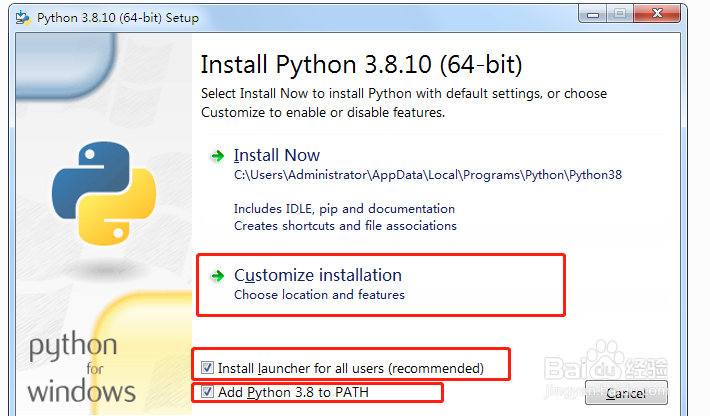Click 'Includes IDLE, pip and documentation' text

[344, 209]
